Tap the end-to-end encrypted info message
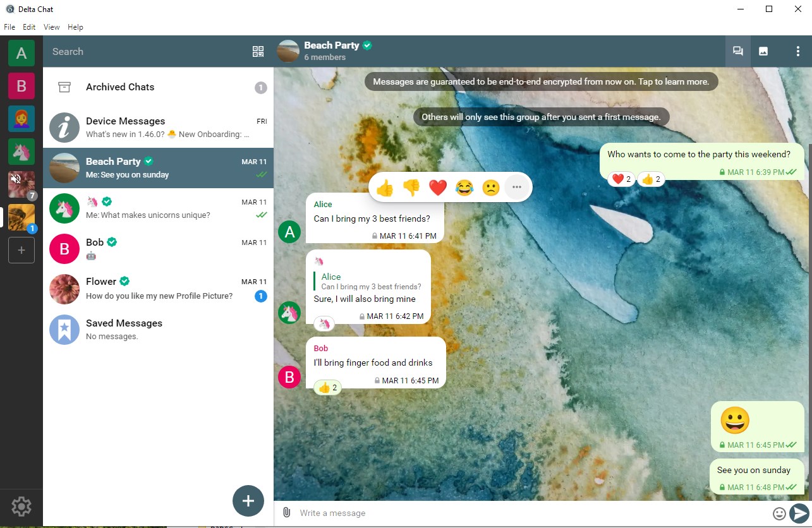 [541, 81]
